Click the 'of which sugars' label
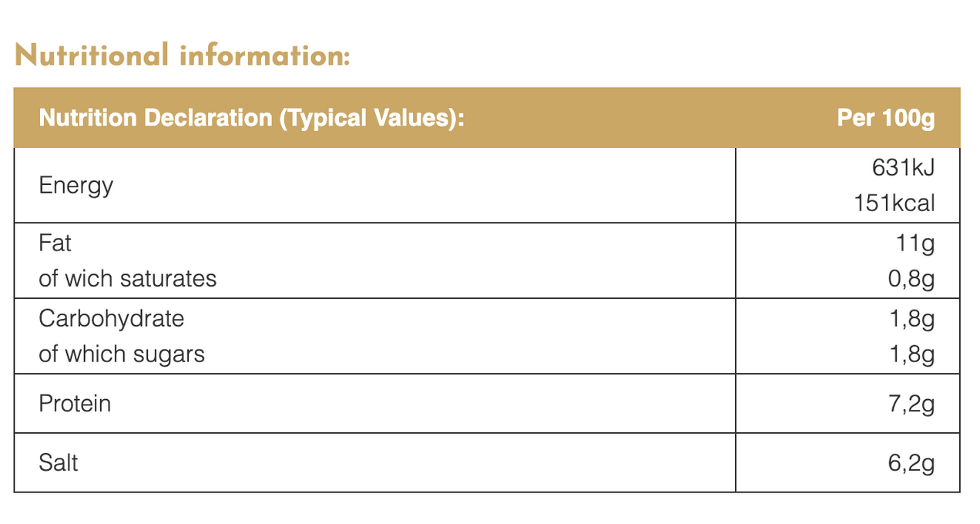This screenshot has height=524, width=980. (122, 354)
